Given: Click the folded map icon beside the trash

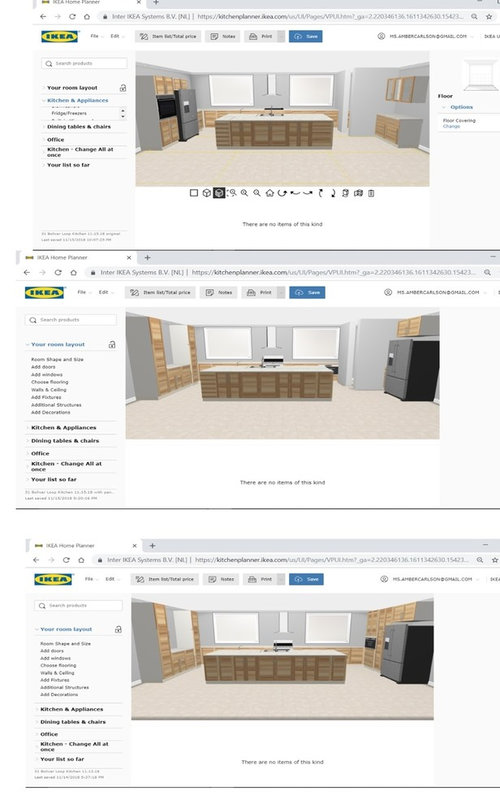Looking at the screenshot, I should coord(358,193).
